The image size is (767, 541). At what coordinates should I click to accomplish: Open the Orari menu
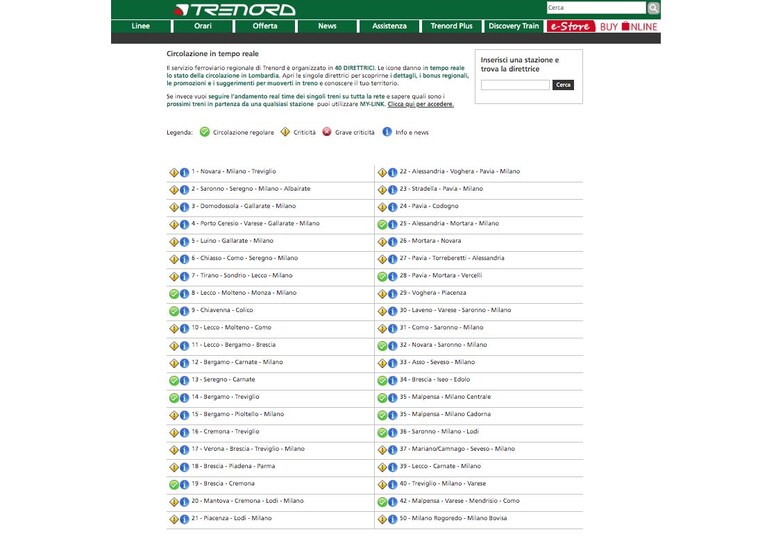203,26
